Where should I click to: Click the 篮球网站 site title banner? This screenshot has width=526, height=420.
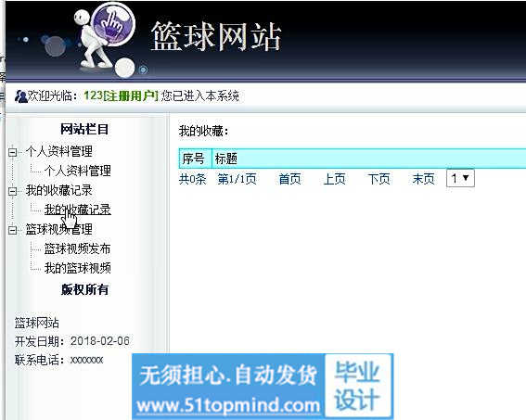[x=216, y=37]
